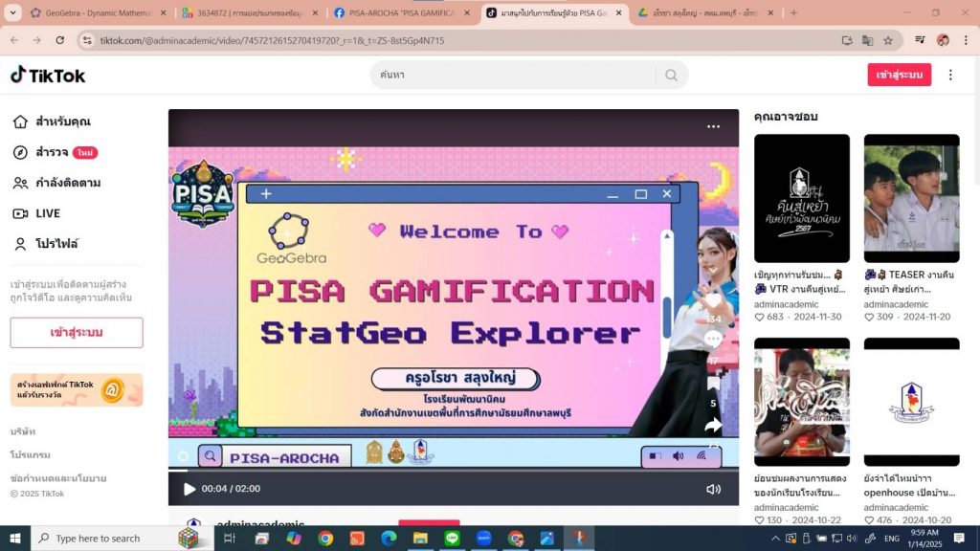Open the taskbar volume icon
The height and width of the screenshot is (551, 980).
coord(852,538)
